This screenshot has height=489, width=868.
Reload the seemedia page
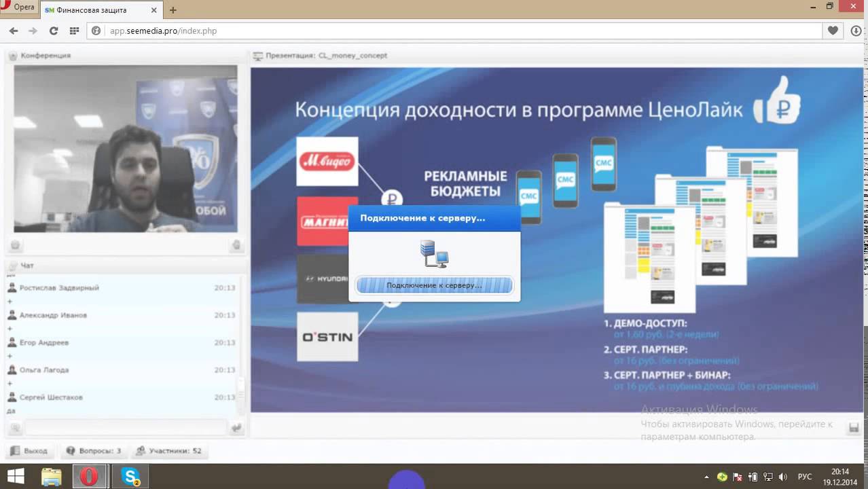[x=54, y=31]
